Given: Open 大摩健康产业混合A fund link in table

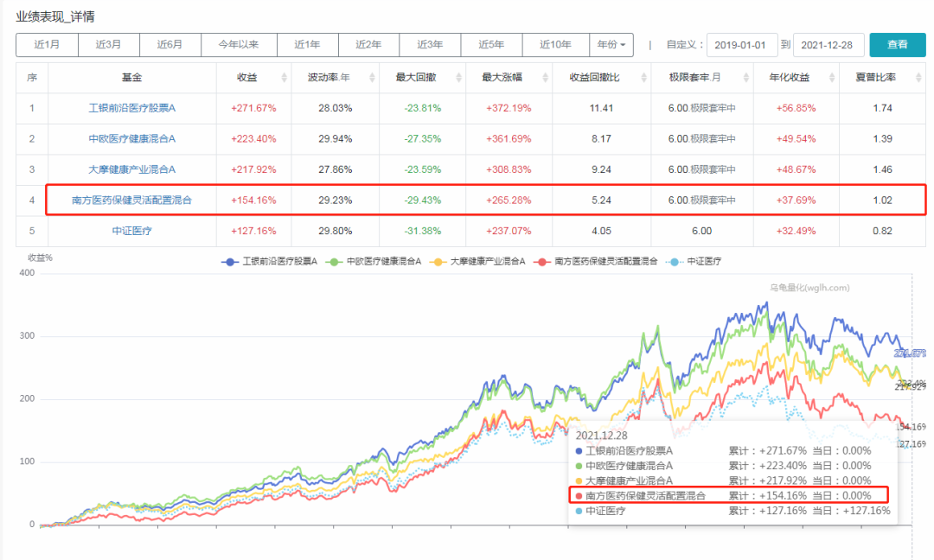Looking at the screenshot, I should tap(132, 169).
